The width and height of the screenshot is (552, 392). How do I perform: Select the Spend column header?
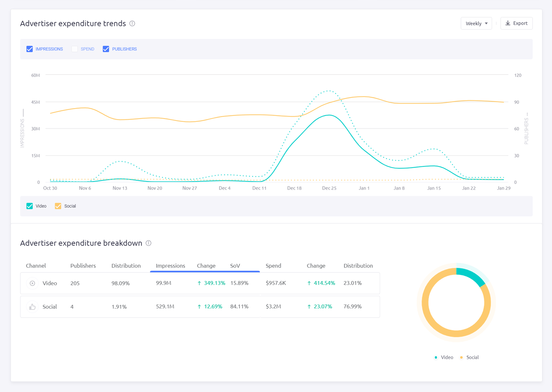(273, 266)
